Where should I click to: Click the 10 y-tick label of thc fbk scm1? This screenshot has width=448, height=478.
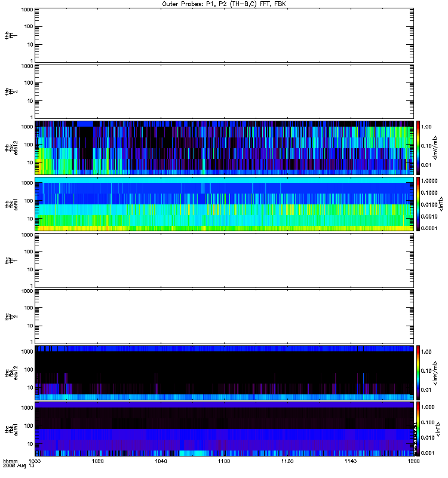pyautogui.click(x=30, y=444)
